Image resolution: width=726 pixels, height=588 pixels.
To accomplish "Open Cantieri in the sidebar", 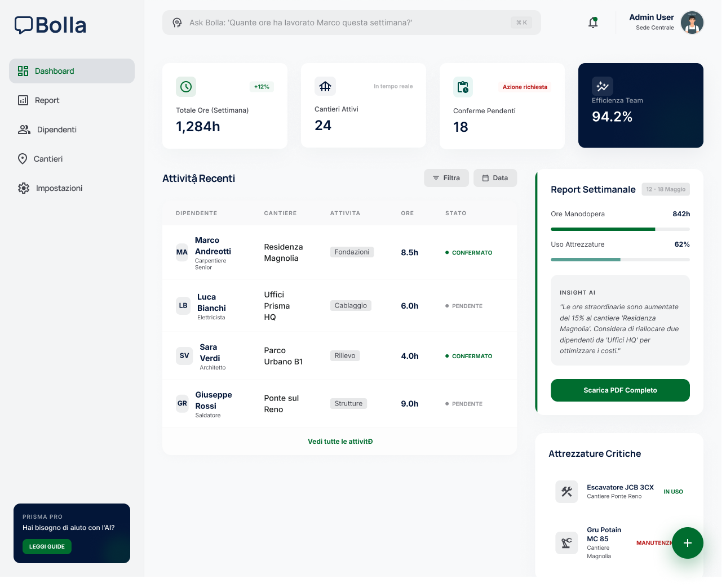I will pos(72,159).
